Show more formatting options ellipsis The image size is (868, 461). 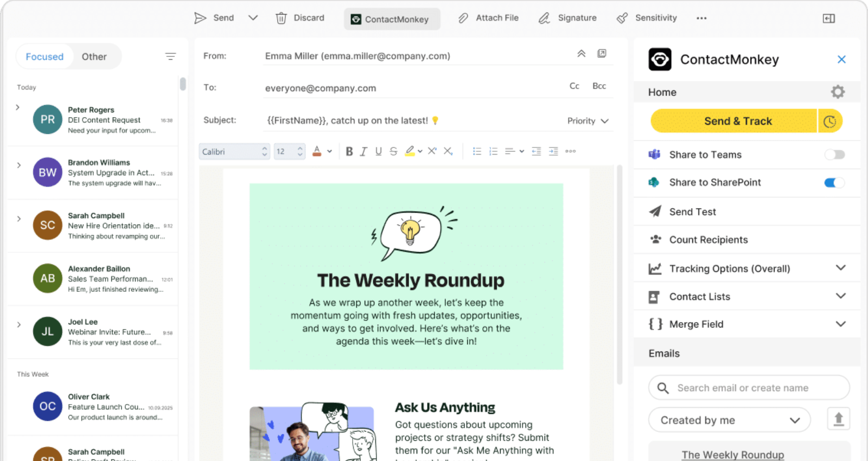tap(570, 151)
